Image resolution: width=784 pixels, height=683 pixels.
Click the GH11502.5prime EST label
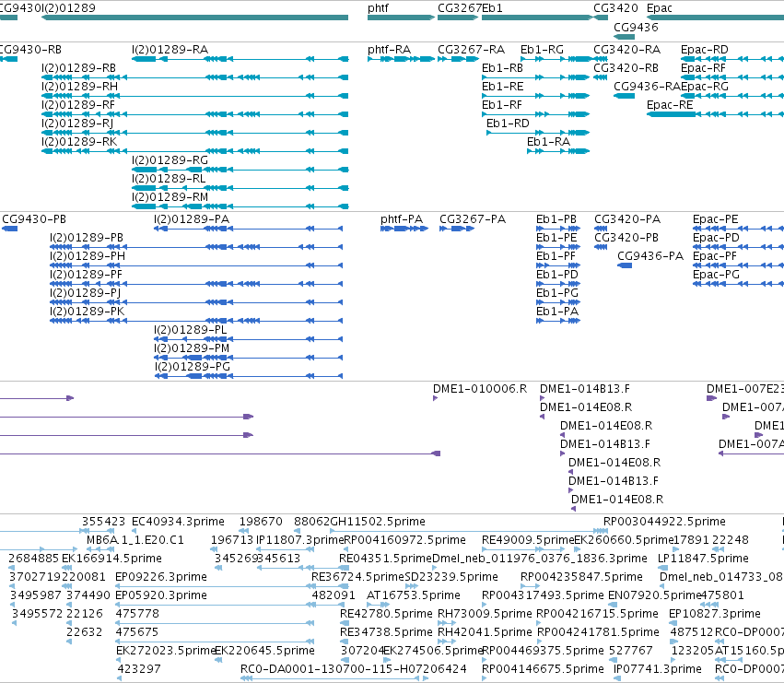tap(378, 522)
